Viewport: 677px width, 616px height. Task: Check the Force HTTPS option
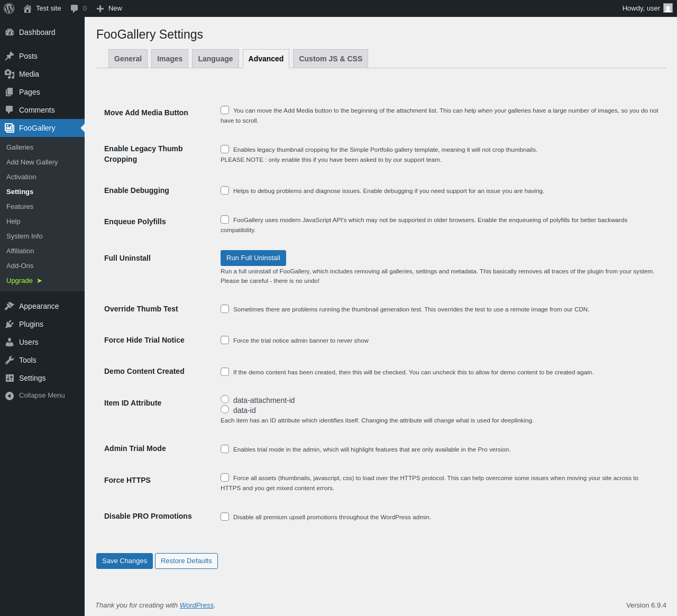point(225,477)
